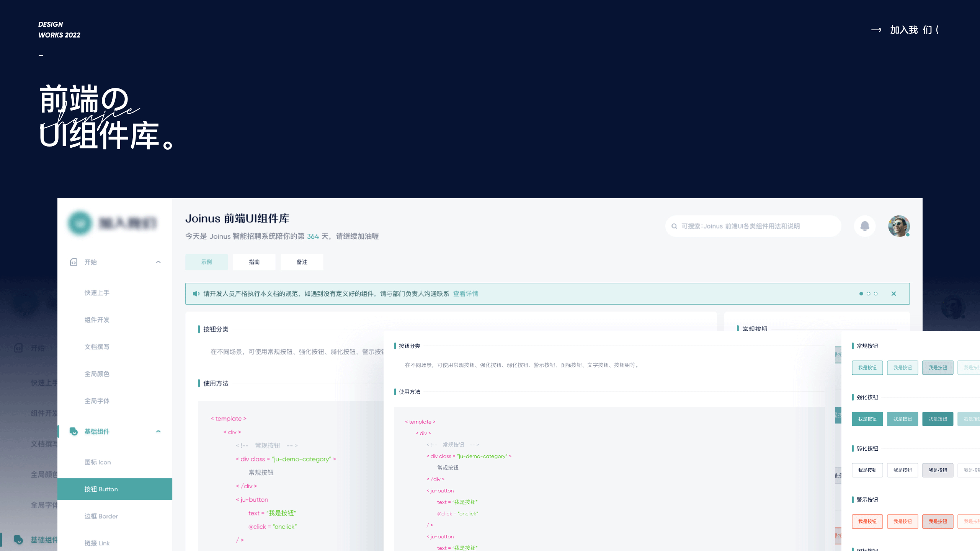Click the 强化按钮 section heading
Image resolution: width=980 pixels, height=551 pixels.
[867, 397]
